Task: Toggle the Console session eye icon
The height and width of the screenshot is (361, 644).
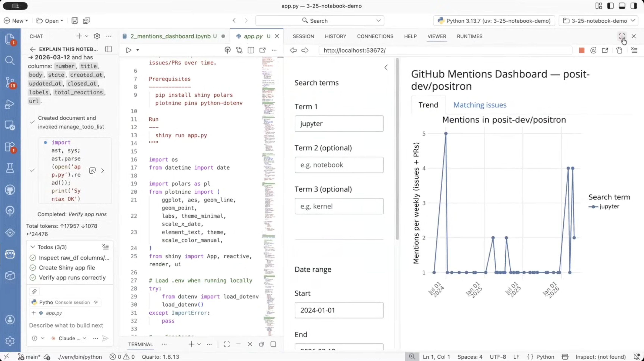Action: (x=96, y=302)
